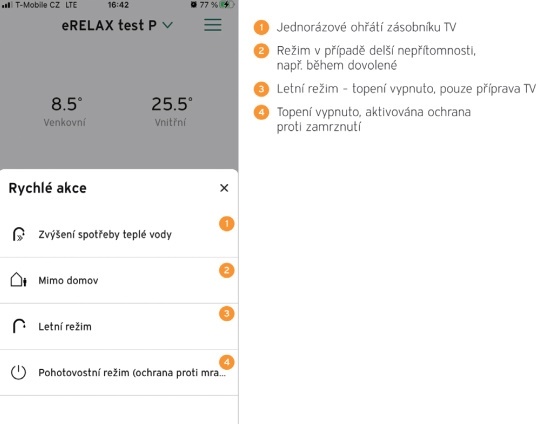Tap the battery indicator in status bar
544x424 pixels.
[227, 5]
